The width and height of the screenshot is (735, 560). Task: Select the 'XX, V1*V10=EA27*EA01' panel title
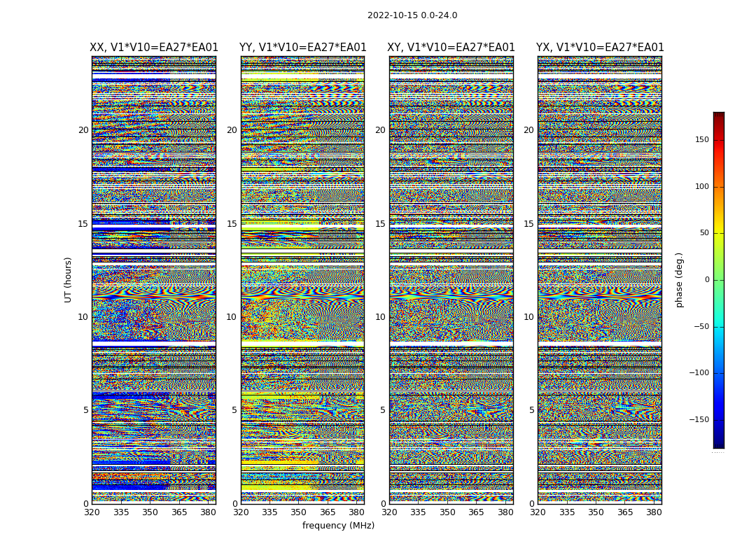pos(154,48)
